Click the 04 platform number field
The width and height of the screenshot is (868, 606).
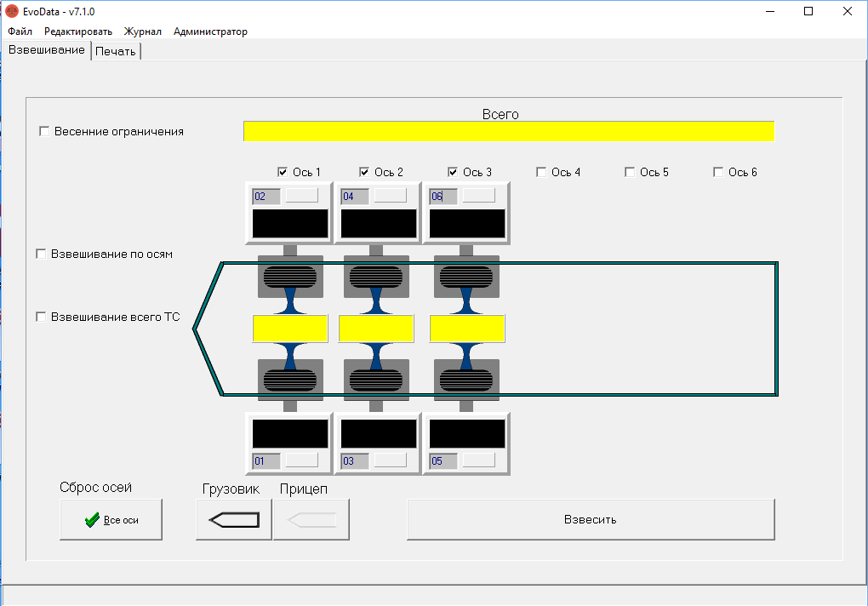pos(355,197)
